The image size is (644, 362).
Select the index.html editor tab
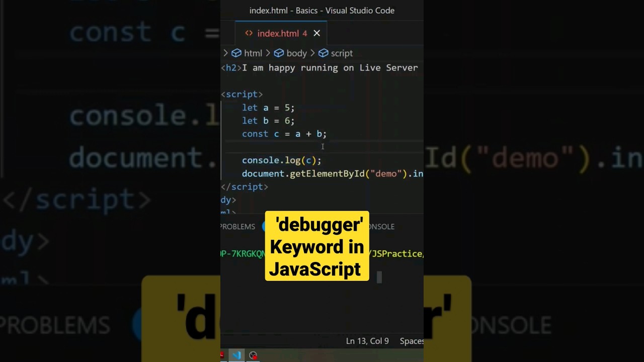[281, 33]
